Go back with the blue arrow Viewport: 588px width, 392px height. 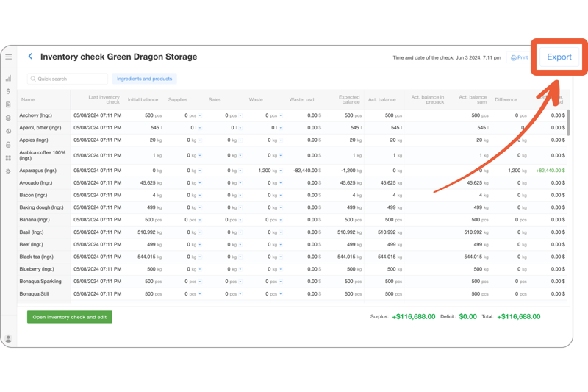point(30,57)
